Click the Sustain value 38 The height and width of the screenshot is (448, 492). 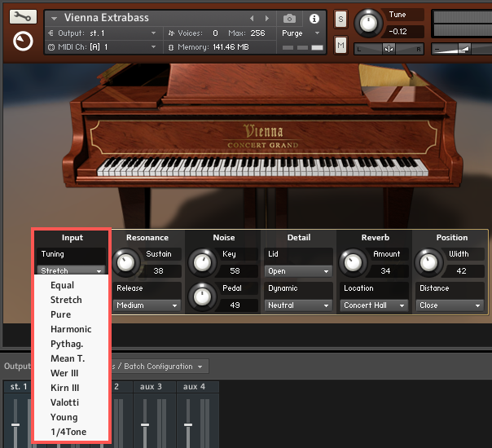159,270
